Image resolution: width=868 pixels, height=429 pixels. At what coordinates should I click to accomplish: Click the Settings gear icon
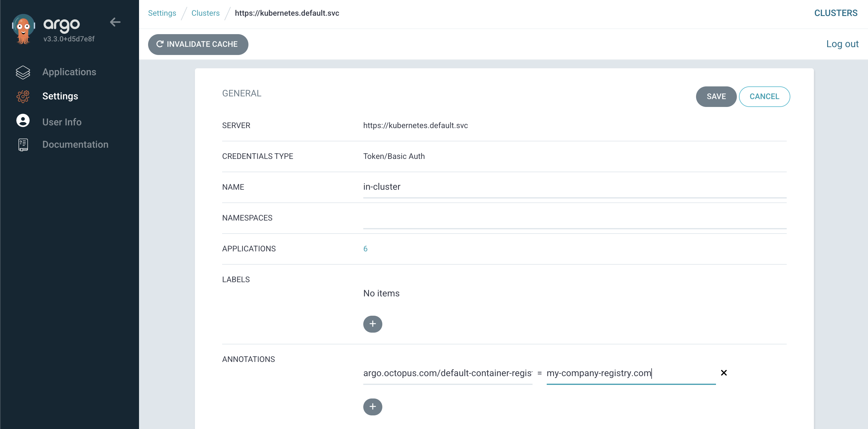click(x=23, y=96)
